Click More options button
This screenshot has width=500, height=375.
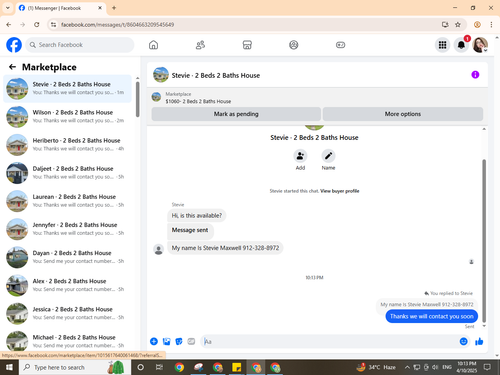403,114
